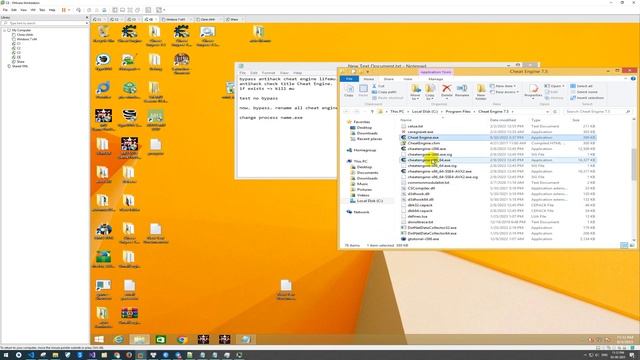Image resolution: width=640 pixels, height=360 pixels.
Task: Click the guest Windows Start button
Action: [x=99, y=339]
